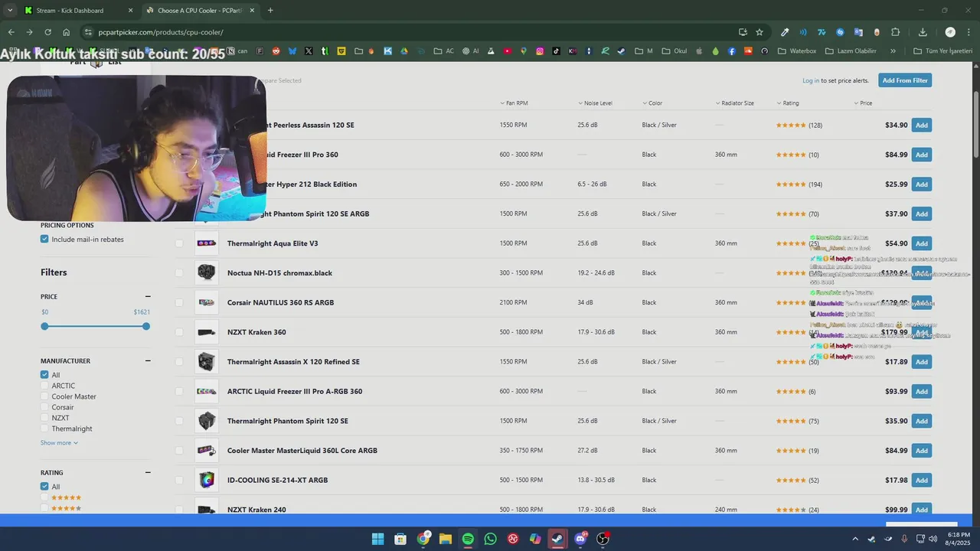Collapse the Rating filter section
This screenshot has width=980, height=551.
click(x=148, y=473)
